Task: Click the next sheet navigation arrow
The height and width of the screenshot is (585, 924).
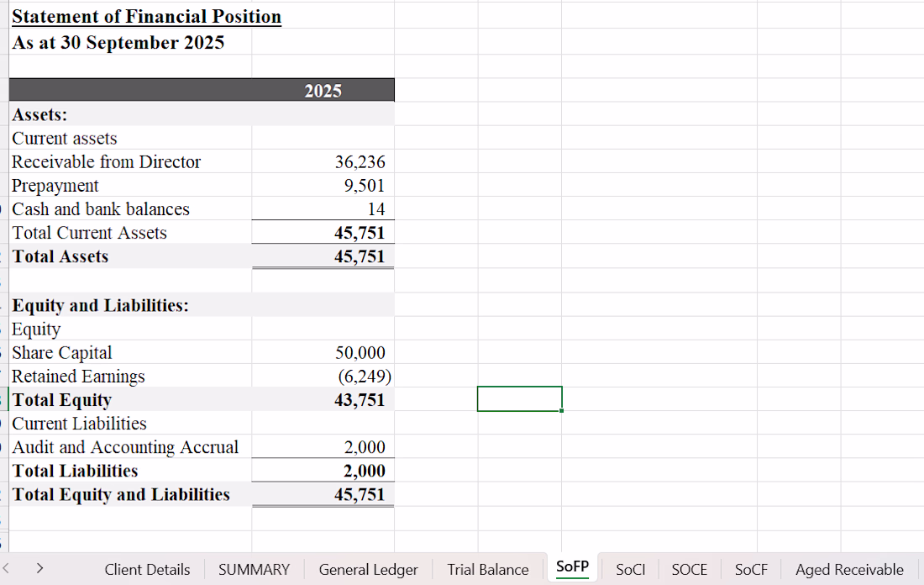Action: tap(39, 568)
